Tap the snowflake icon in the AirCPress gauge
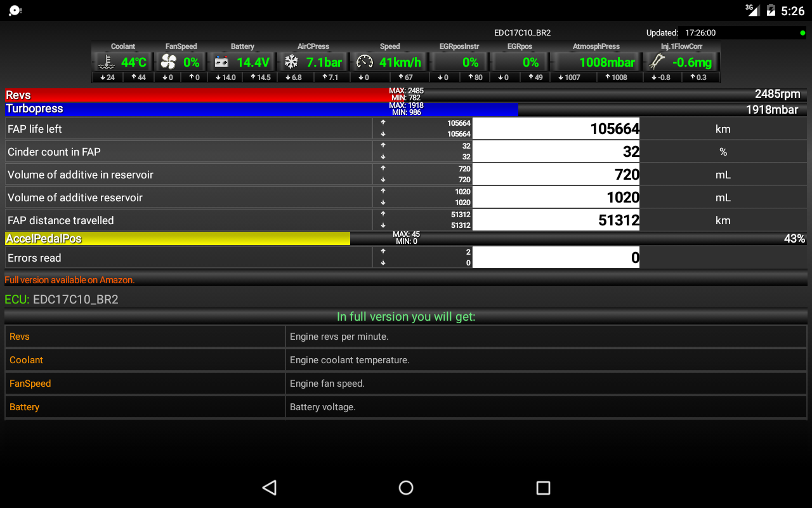The image size is (812, 508). (291, 62)
